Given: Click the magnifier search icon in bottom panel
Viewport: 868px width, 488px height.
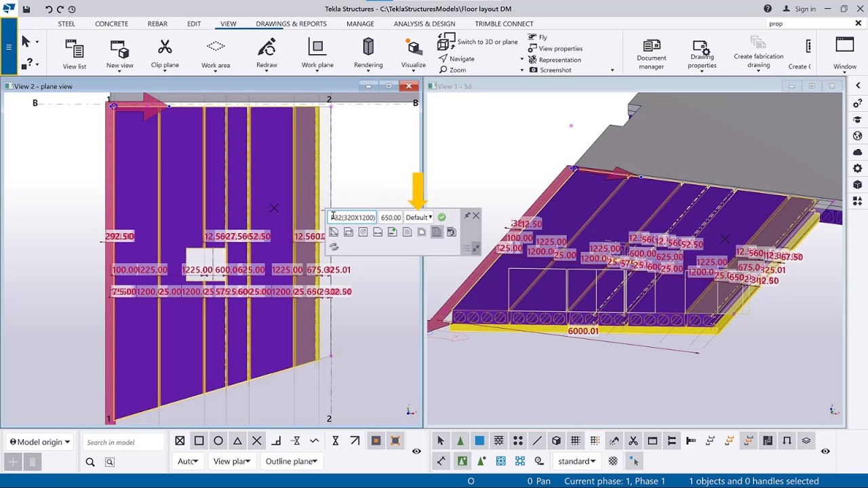Looking at the screenshot, I should (90, 462).
